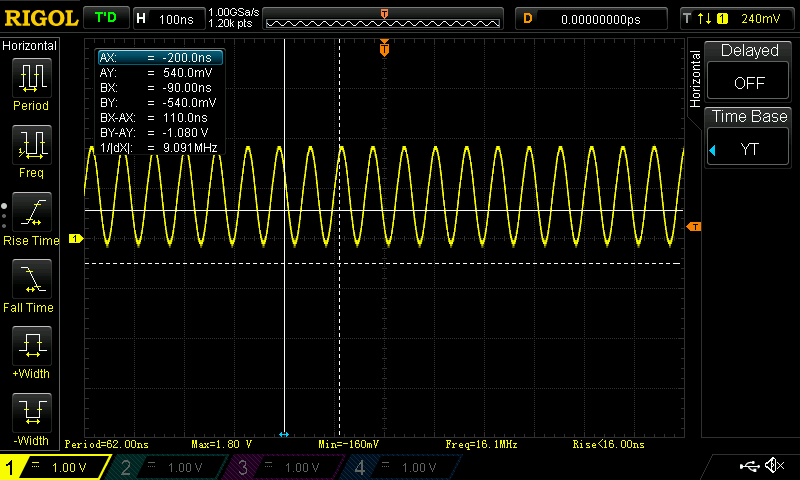This screenshot has width=800, height=480.
Task: Click the Freq=16.1MHz measurement readout
Action: (481, 444)
